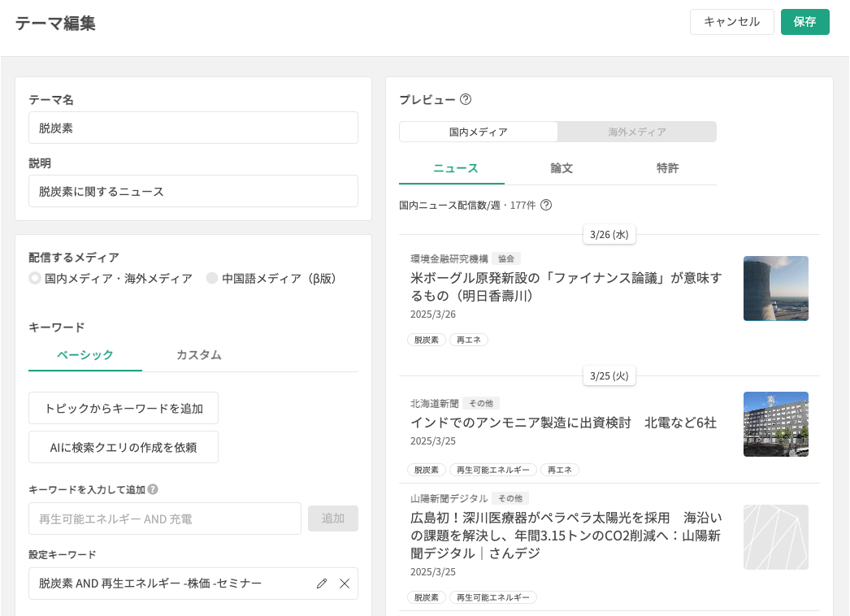Remove the 脱炭素 AND 再生エネルギー keyword
This screenshot has height=616, width=850.
(x=345, y=583)
